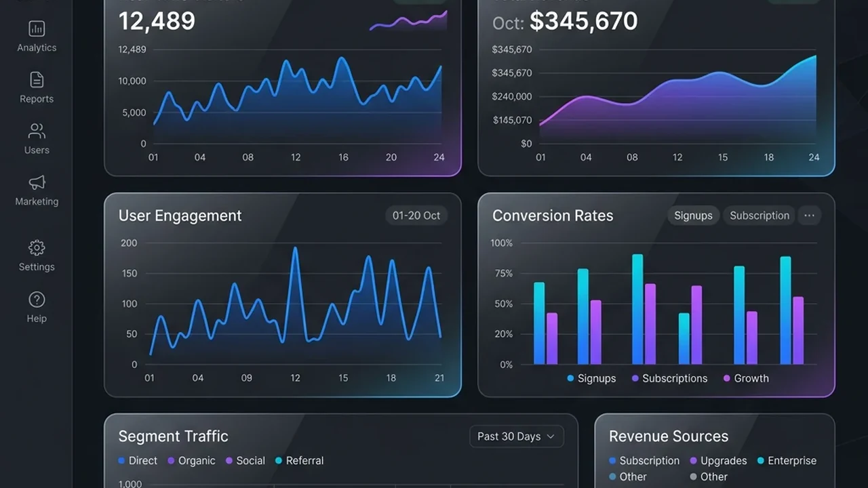Open the Marketing megaphone icon
868x488 pixels.
click(x=37, y=182)
